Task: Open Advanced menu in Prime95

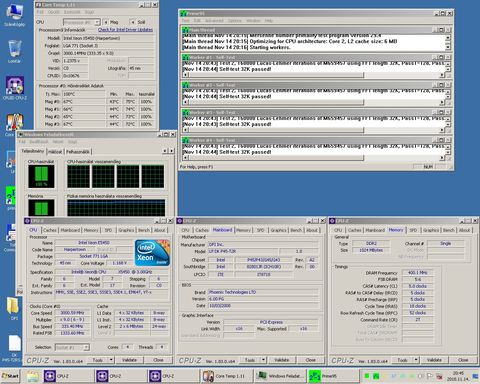Action: point(214,21)
